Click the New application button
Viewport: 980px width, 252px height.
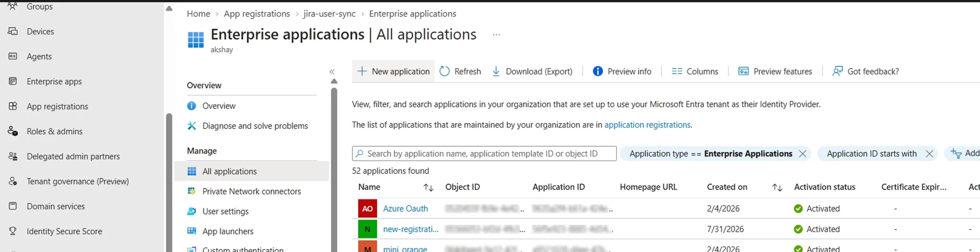[393, 71]
